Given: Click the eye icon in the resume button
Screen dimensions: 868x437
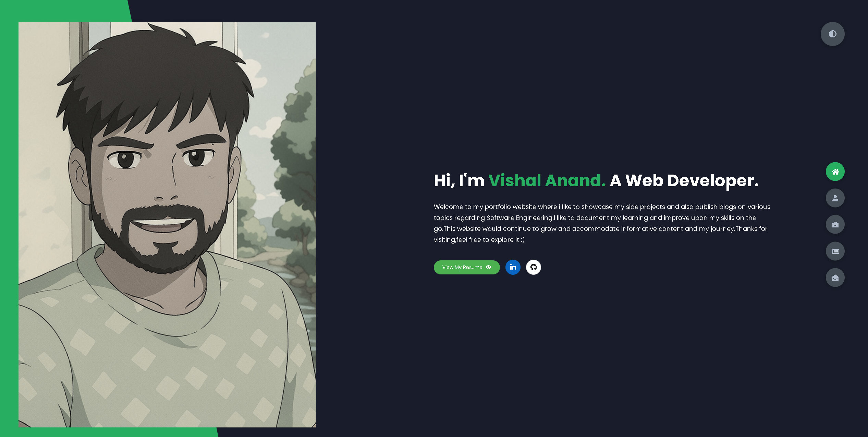Looking at the screenshot, I should pos(489,267).
